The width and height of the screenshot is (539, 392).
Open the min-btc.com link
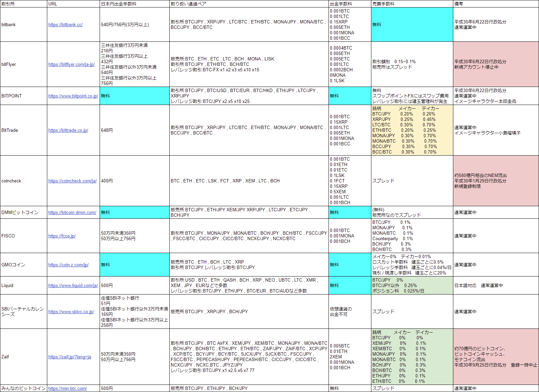[67, 389]
